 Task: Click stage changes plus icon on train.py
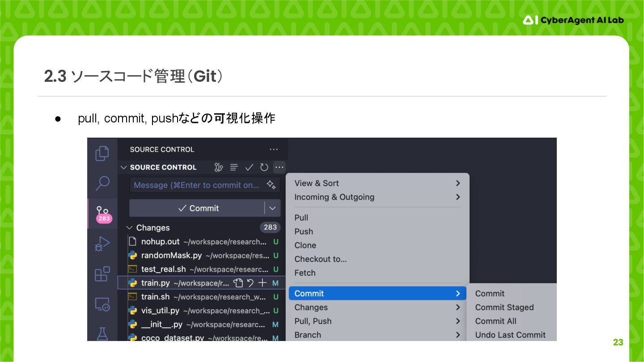263,283
